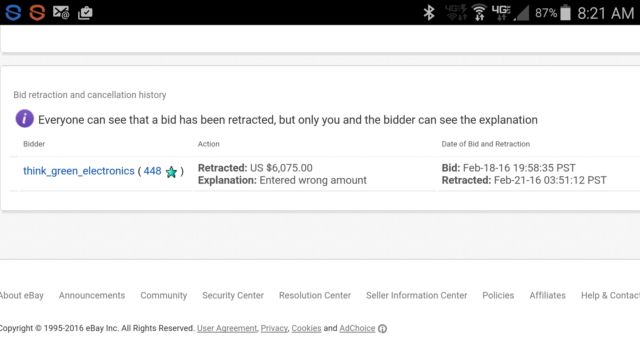Open think_green_electronics bidder profile
The image size is (640, 360).
coord(79,171)
